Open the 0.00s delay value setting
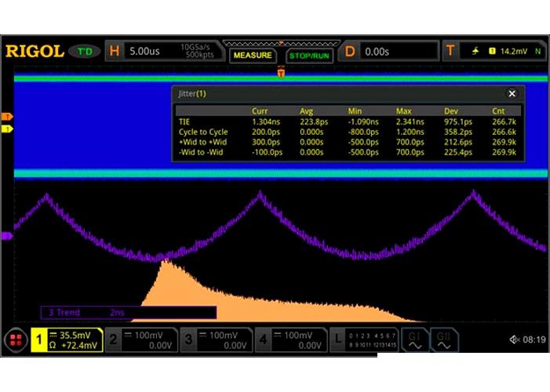 tap(378, 52)
